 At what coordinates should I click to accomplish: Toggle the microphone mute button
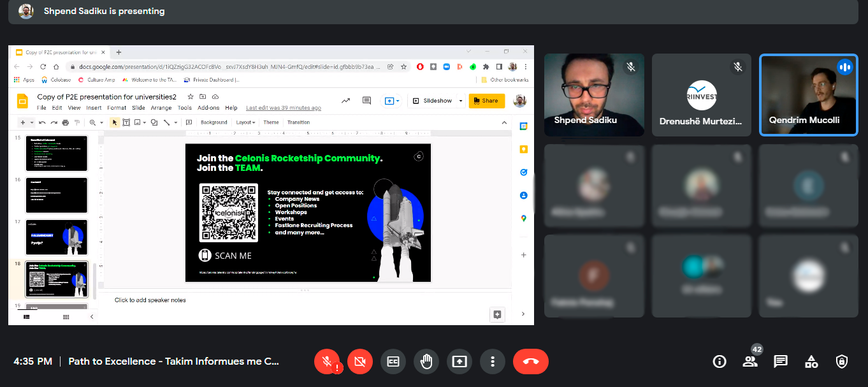(x=327, y=361)
